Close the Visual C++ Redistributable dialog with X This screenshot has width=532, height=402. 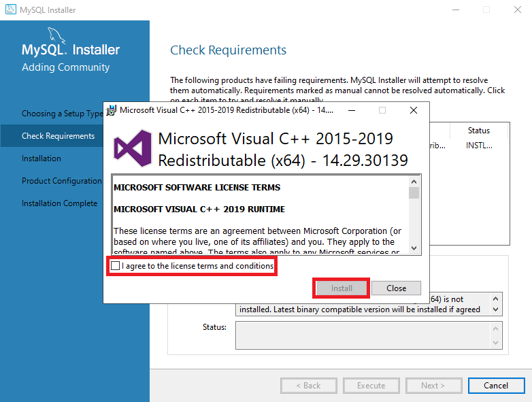[413, 110]
